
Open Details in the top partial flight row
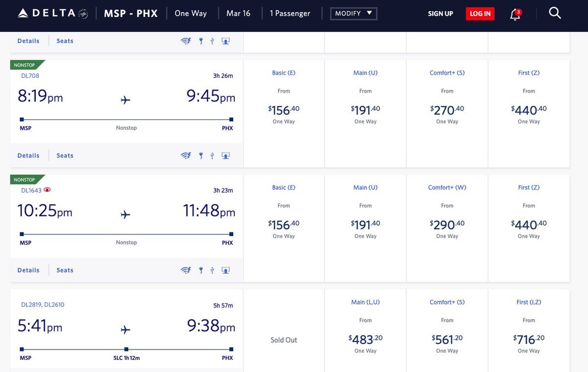click(x=28, y=41)
